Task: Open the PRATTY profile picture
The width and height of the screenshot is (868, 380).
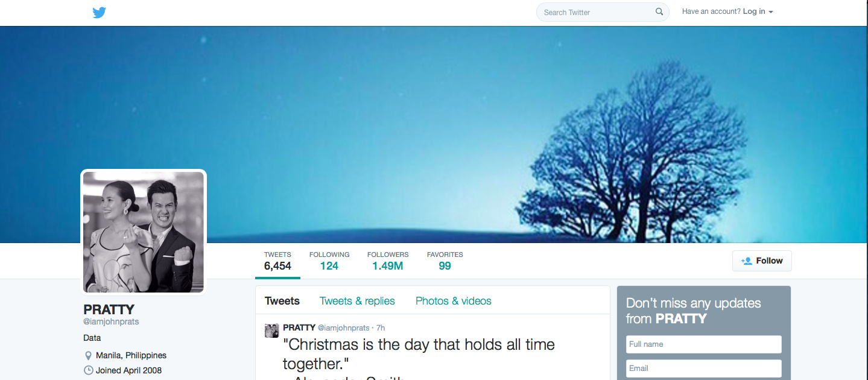Action: click(144, 232)
